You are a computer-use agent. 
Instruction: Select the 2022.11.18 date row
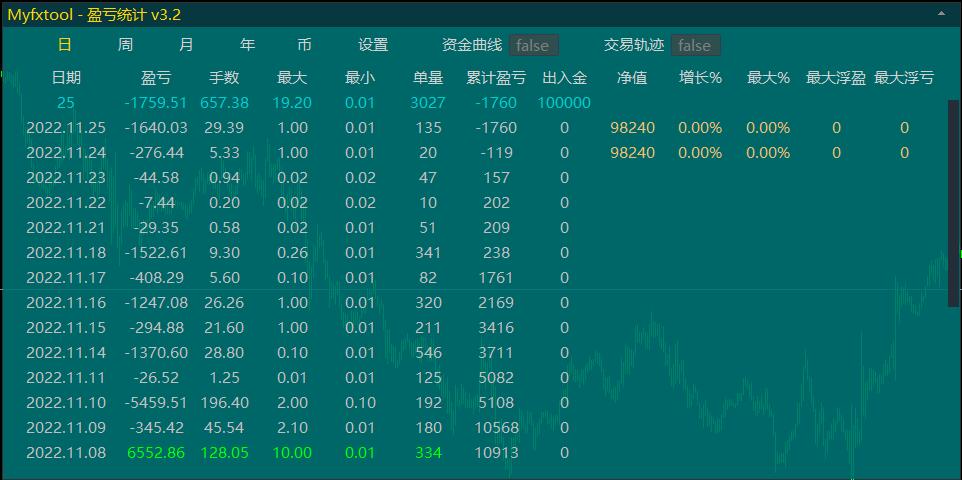66,252
